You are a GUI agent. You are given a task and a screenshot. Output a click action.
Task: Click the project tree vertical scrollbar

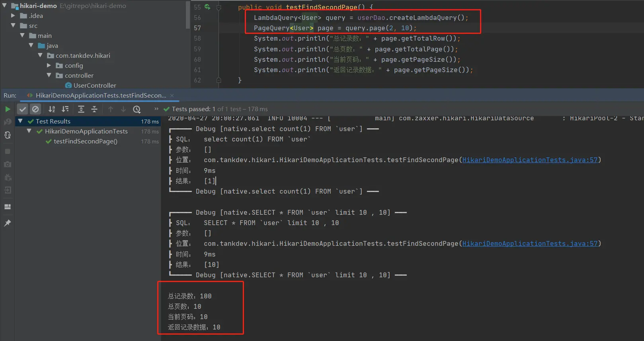point(188,15)
